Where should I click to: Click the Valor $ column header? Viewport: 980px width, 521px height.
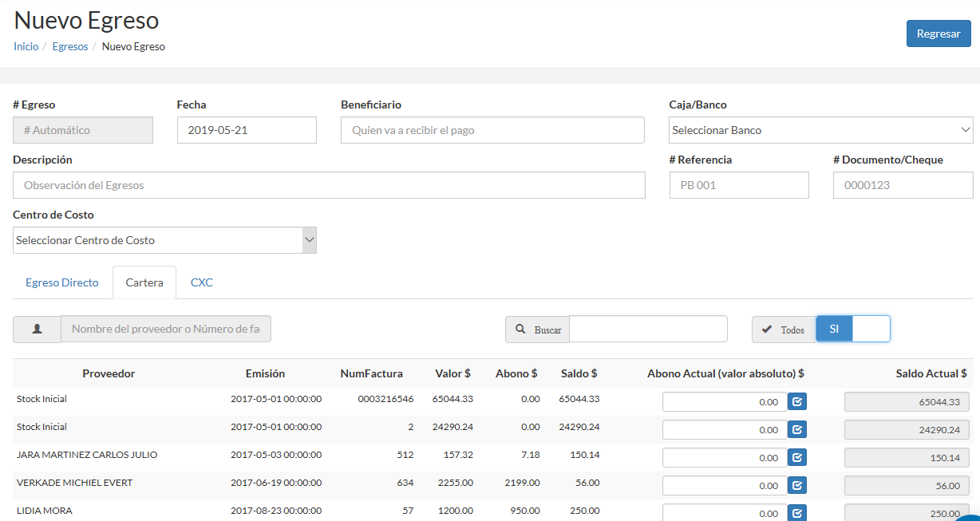point(452,373)
